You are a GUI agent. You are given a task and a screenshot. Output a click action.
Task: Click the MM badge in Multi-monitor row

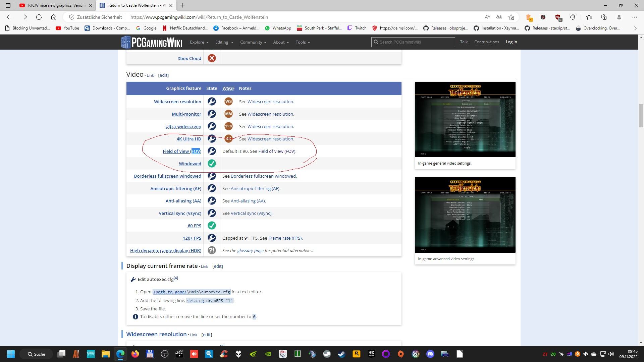[228, 114]
